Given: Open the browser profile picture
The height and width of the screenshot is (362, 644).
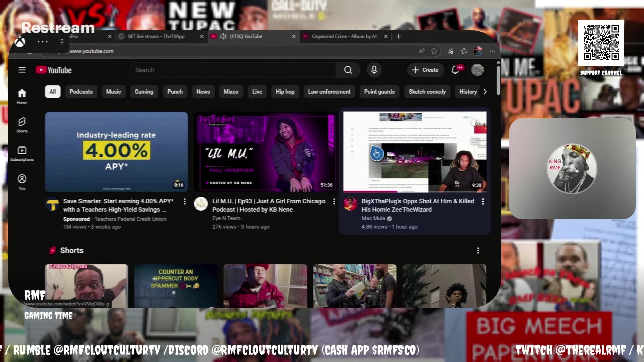Looking at the screenshot, I should coord(478,51).
